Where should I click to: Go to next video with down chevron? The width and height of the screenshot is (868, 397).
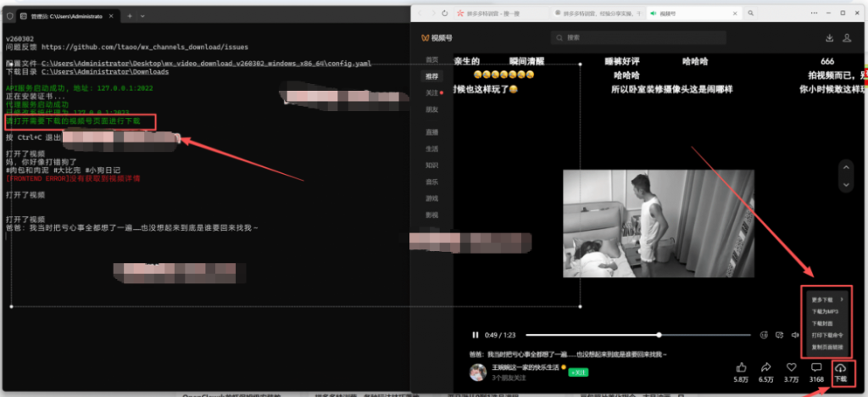click(845, 184)
